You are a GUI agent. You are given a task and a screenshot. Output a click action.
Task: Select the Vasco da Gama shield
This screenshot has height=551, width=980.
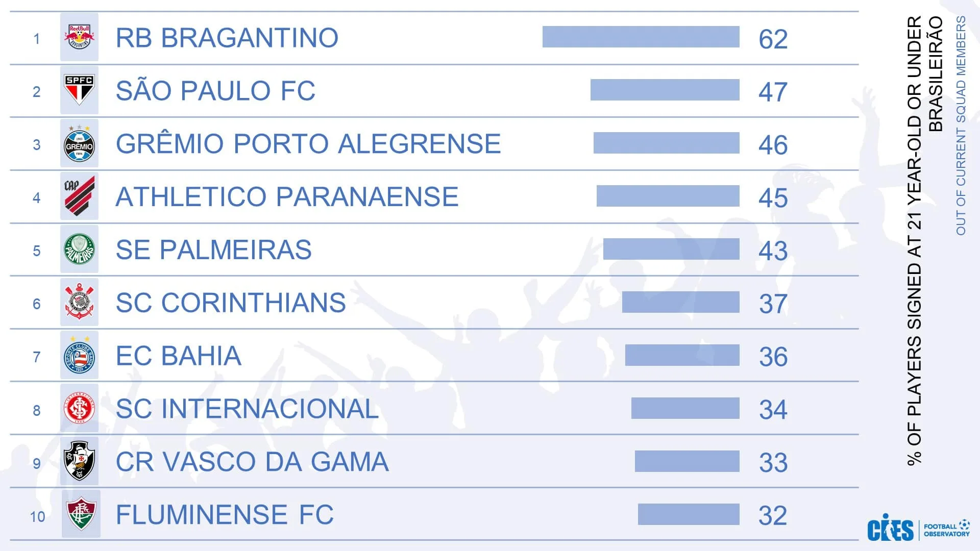79,462
